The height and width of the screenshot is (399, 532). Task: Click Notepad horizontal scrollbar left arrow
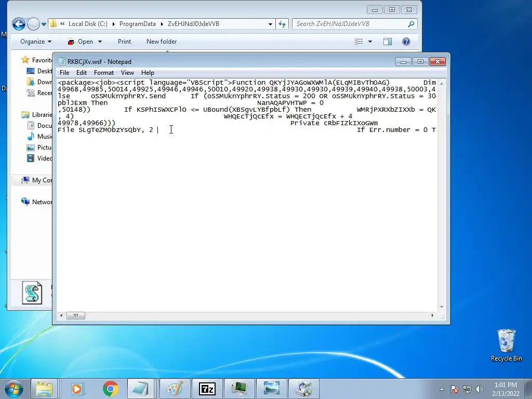tap(61, 315)
